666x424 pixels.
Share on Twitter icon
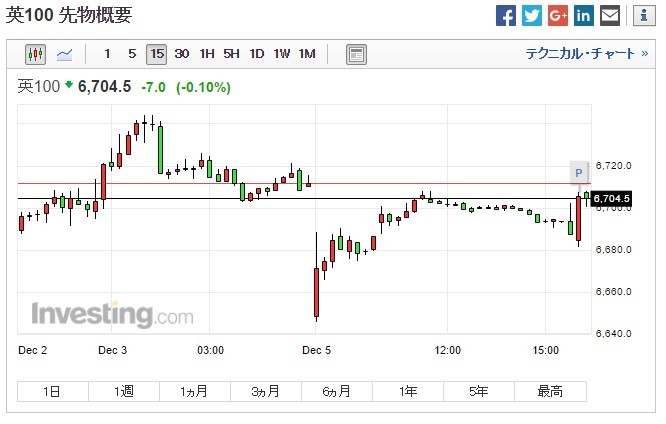pos(532,16)
